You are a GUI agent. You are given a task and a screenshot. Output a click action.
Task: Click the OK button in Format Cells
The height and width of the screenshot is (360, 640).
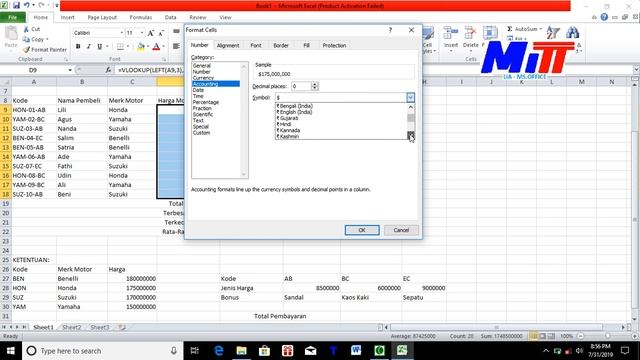[362, 230]
